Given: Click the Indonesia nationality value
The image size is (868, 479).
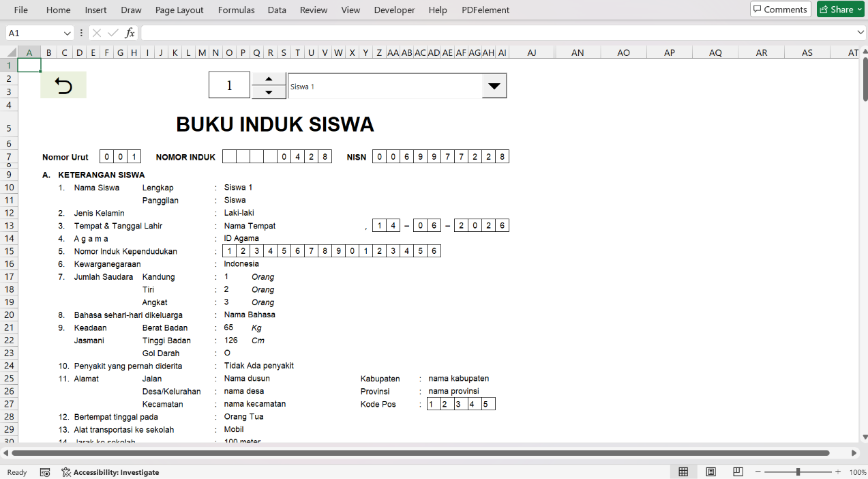Looking at the screenshot, I should pos(241,263).
